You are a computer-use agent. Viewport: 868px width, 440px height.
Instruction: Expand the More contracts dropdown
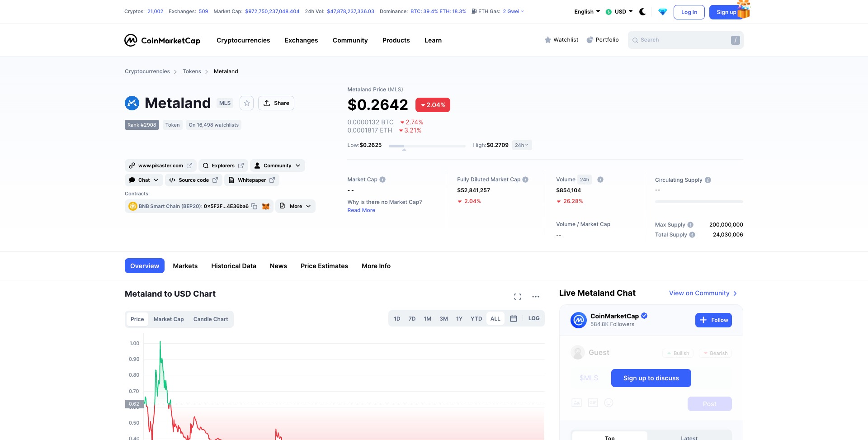click(x=296, y=206)
